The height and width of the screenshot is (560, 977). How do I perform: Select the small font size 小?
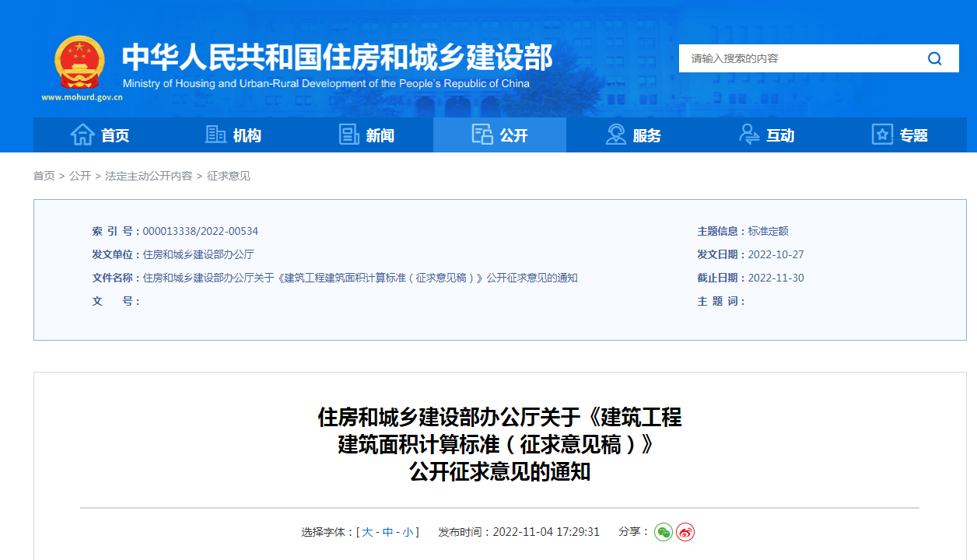tap(408, 532)
